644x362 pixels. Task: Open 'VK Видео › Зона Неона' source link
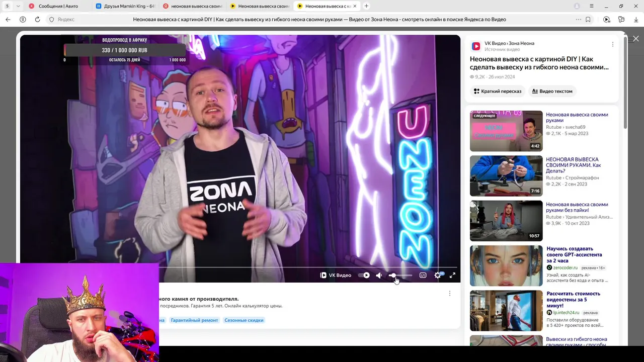(x=509, y=43)
